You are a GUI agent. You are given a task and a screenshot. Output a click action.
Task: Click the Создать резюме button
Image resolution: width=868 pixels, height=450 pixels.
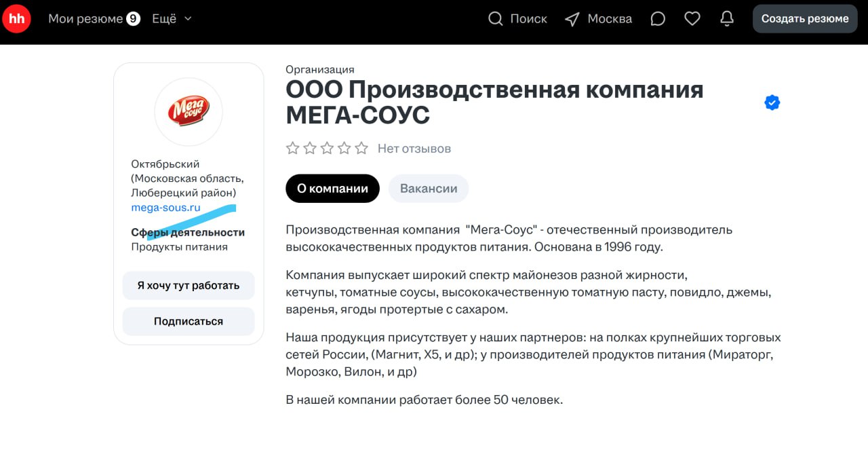click(805, 19)
